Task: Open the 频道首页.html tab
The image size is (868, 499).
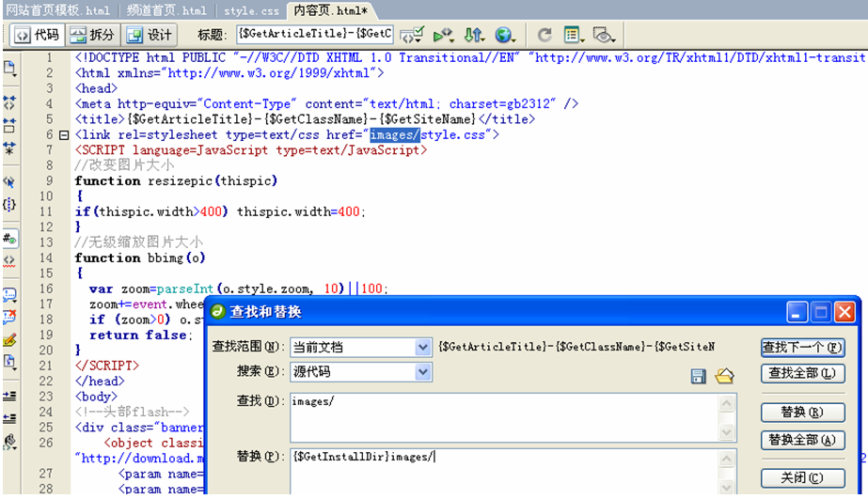Action: [166, 10]
